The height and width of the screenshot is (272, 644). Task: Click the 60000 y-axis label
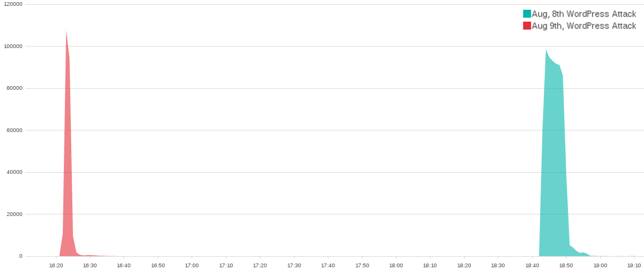pos(16,130)
